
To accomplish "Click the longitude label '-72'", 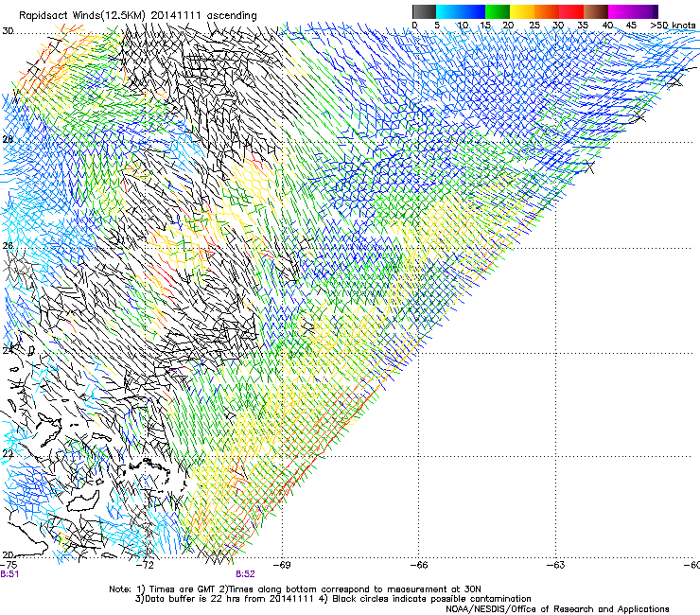I will coord(145,565).
